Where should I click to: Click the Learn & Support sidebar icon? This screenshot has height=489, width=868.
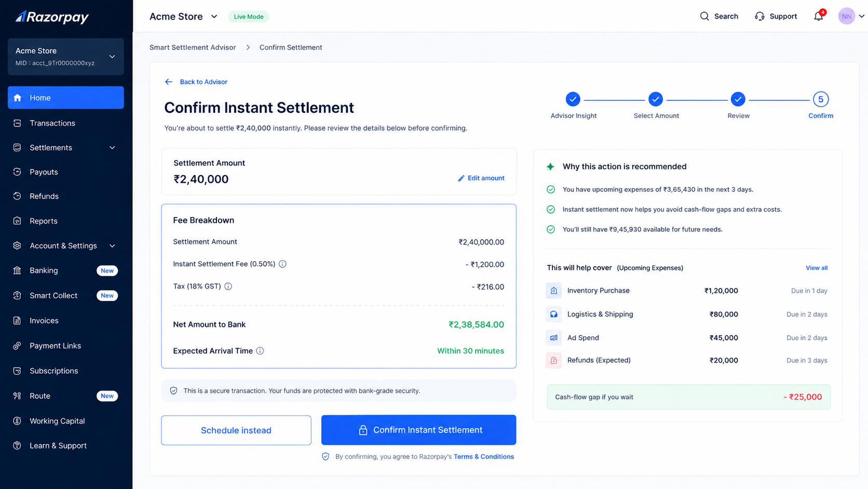[17, 446]
